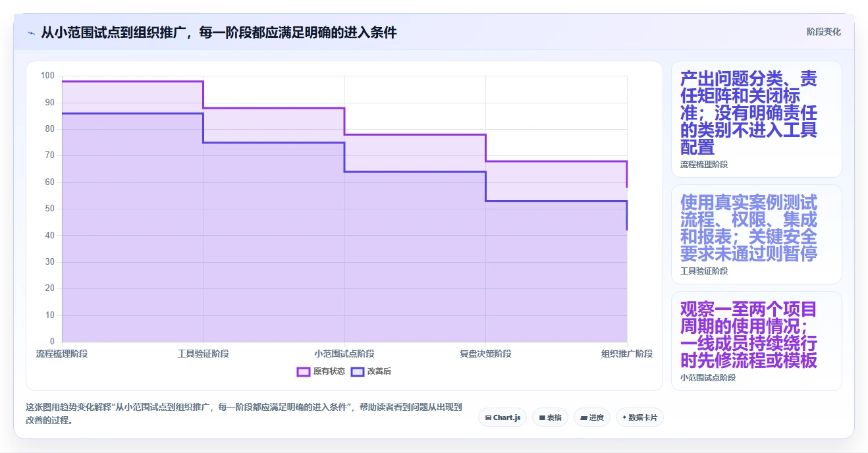Click the Chart.js tag chip
The image size is (868, 453).
pyautogui.click(x=502, y=417)
